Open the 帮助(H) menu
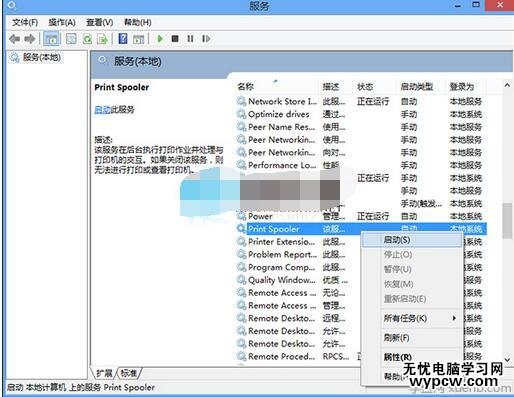Screen dimensions: 514x397 pos(138,22)
